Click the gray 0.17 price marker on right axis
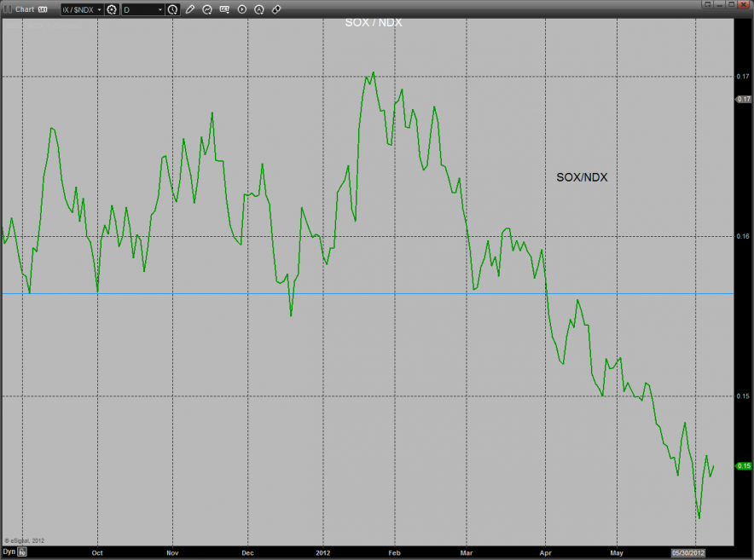Screen dimensions: 754x560 click(742, 100)
